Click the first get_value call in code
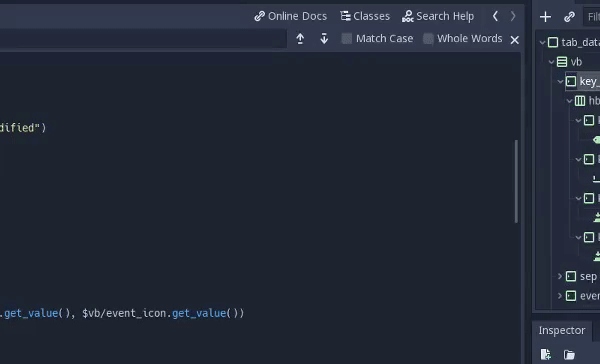 (x=31, y=313)
